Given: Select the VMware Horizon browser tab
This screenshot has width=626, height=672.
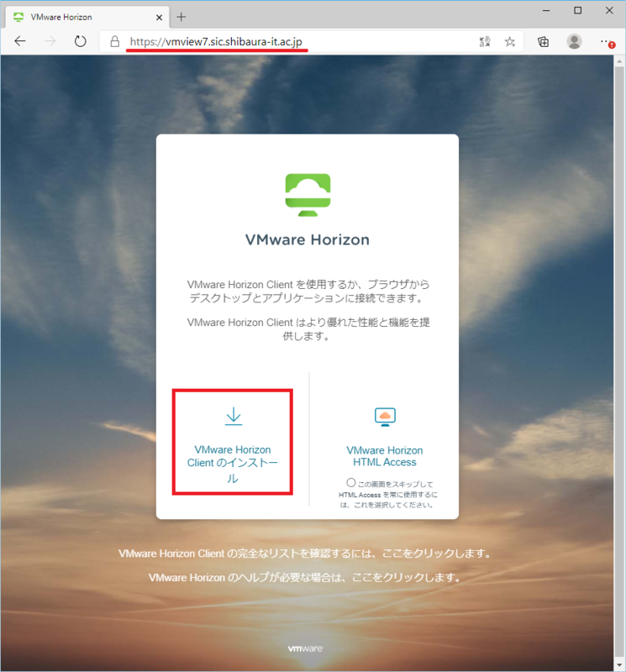Looking at the screenshot, I should pos(86,17).
